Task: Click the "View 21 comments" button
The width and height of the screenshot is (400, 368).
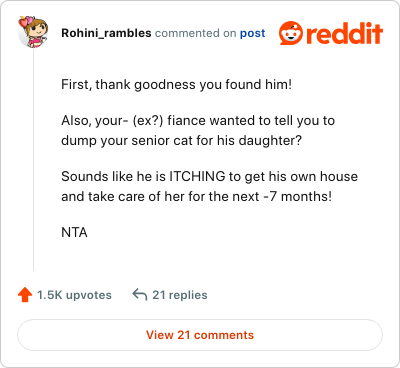Action: click(x=200, y=335)
